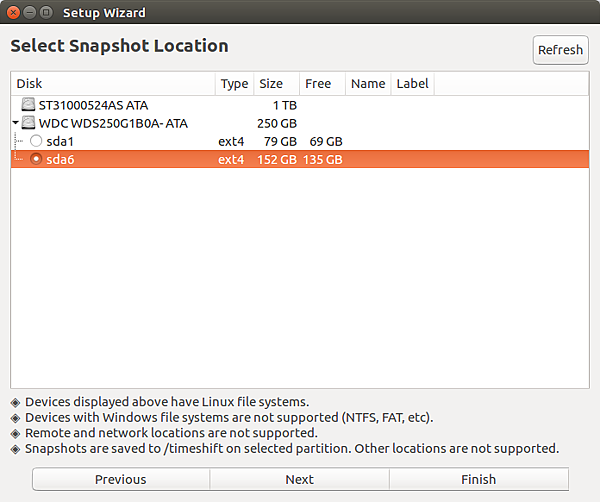Maximize the Setup Wizard window

pyautogui.click(x=46, y=13)
